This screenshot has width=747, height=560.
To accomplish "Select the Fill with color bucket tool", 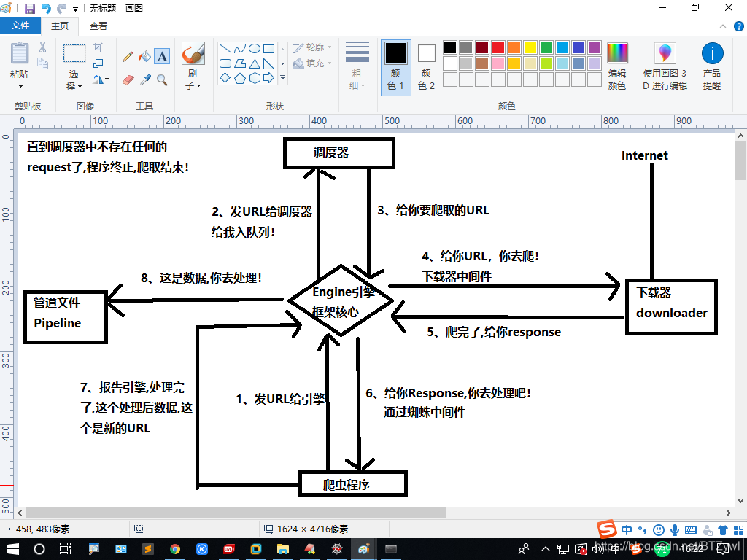I will click(x=145, y=57).
